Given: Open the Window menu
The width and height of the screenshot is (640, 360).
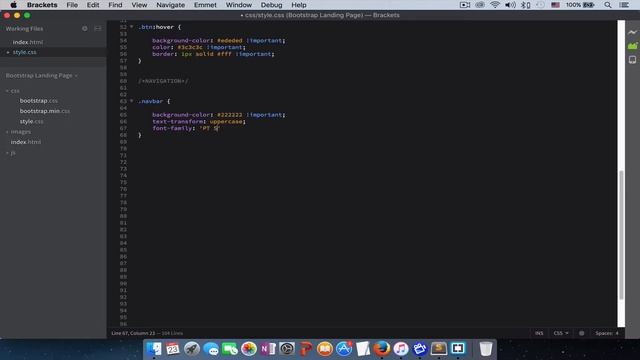Looking at the screenshot, I should (x=238, y=5).
